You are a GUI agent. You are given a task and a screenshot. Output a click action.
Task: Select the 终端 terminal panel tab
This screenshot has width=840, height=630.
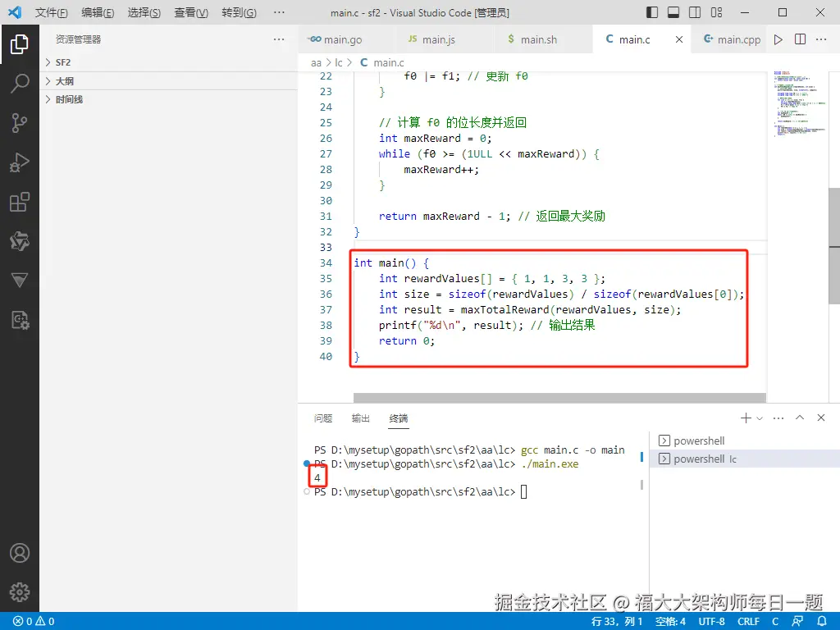pyautogui.click(x=399, y=418)
